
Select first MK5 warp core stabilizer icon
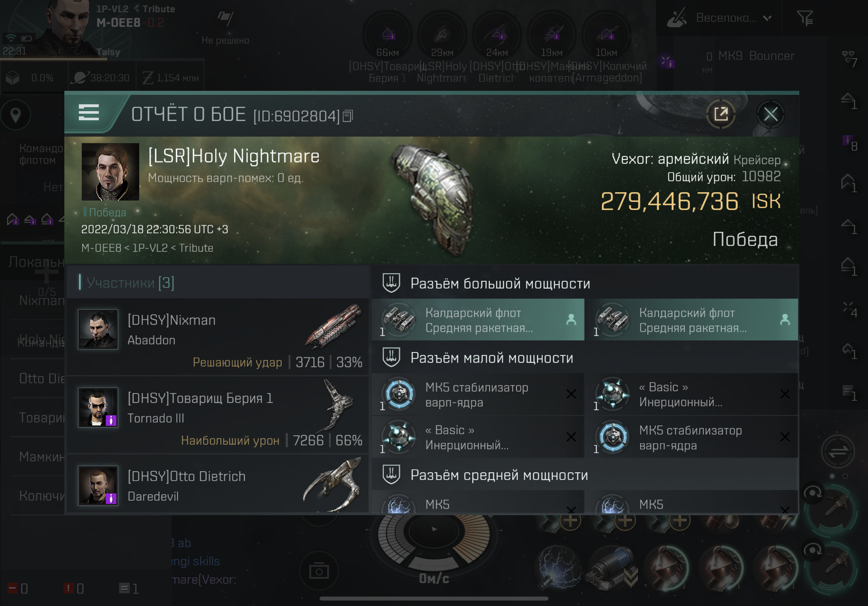[x=399, y=394]
